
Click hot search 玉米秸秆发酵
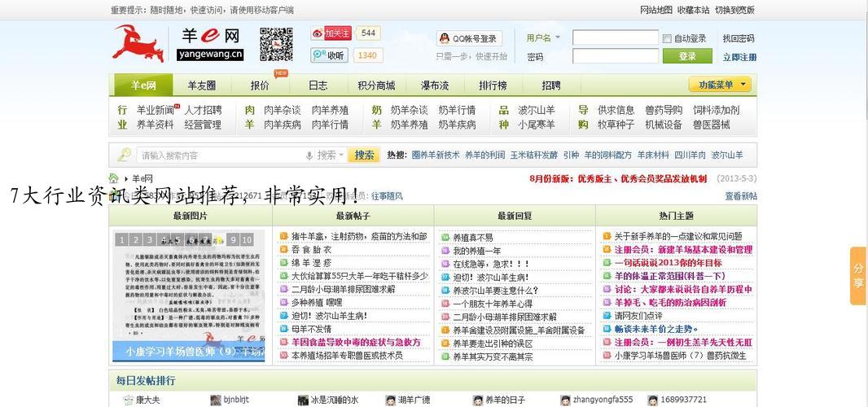click(533, 155)
